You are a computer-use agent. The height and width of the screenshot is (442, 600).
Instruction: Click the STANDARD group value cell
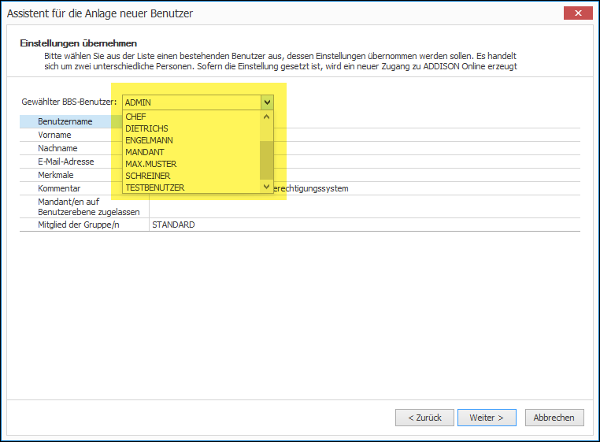(x=365, y=225)
